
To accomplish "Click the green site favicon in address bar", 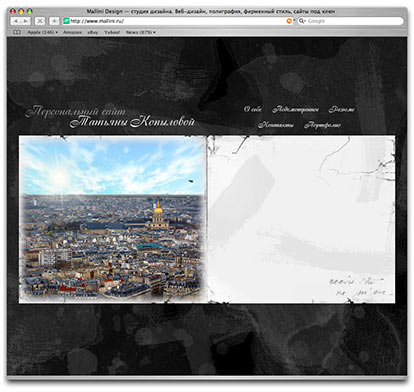I will (66, 21).
